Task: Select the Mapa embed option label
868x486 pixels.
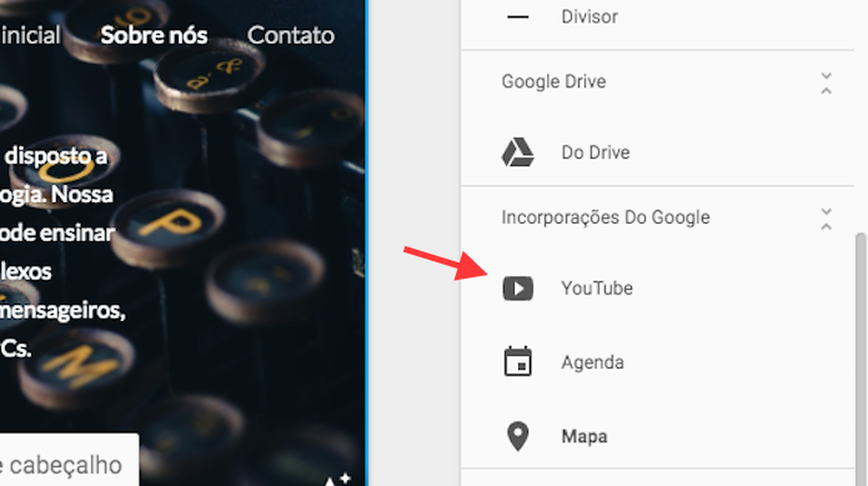Action: [584, 437]
